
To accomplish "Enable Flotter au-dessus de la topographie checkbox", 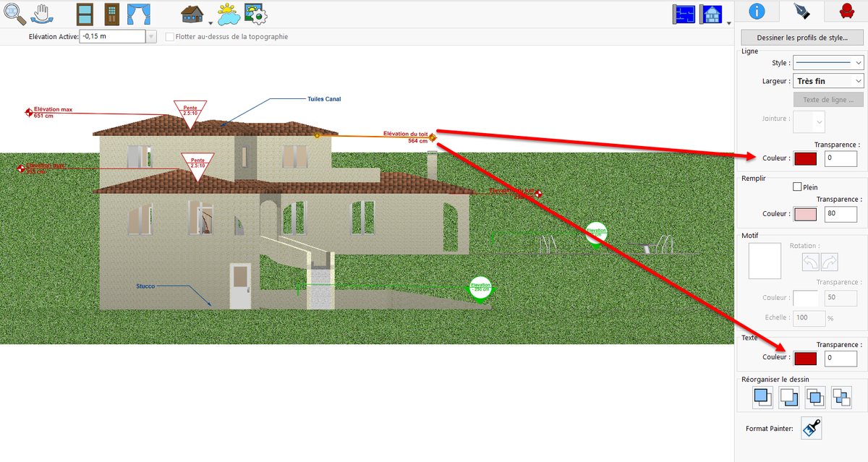I will (170, 36).
